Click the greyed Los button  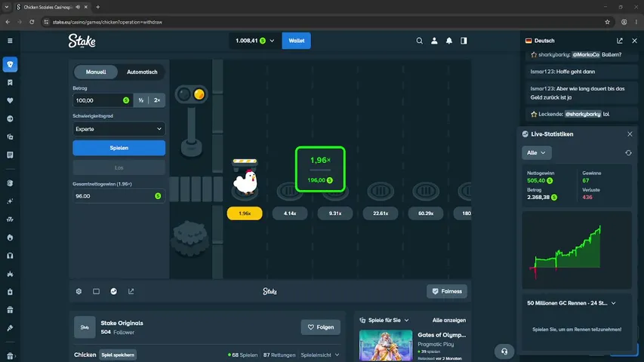coord(119,167)
